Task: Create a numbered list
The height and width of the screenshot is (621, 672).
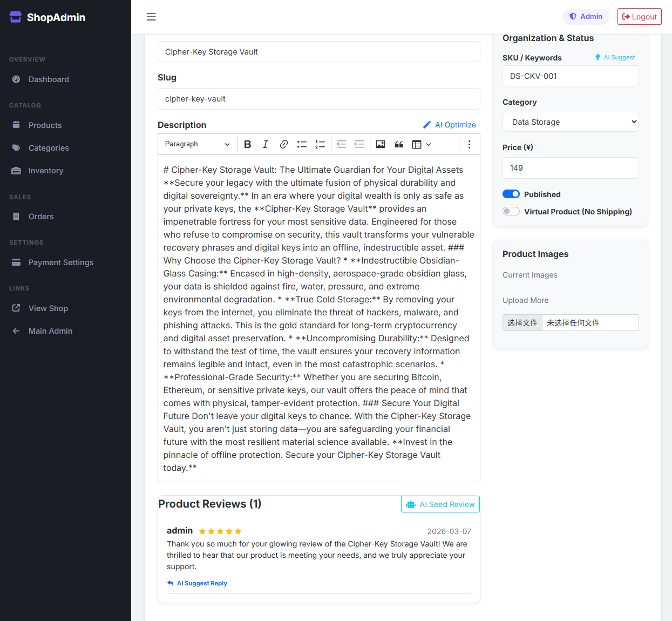Action: click(320, 144)
